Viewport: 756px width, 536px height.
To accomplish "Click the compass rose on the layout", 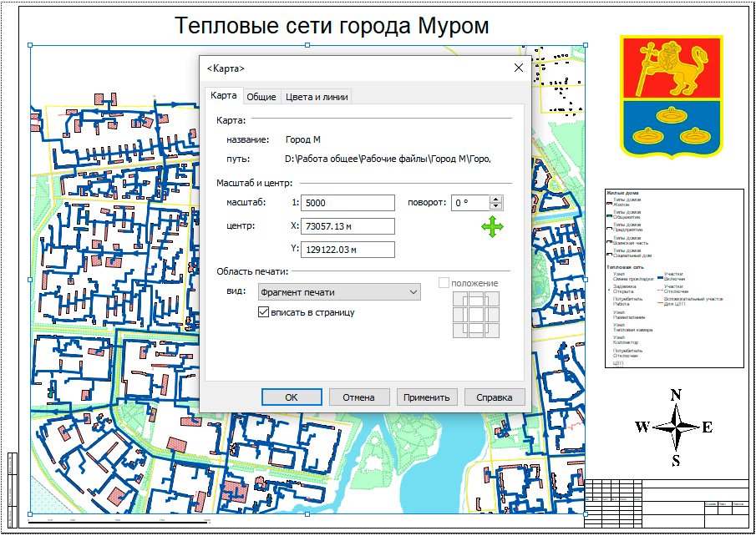I will pos(677,427).
